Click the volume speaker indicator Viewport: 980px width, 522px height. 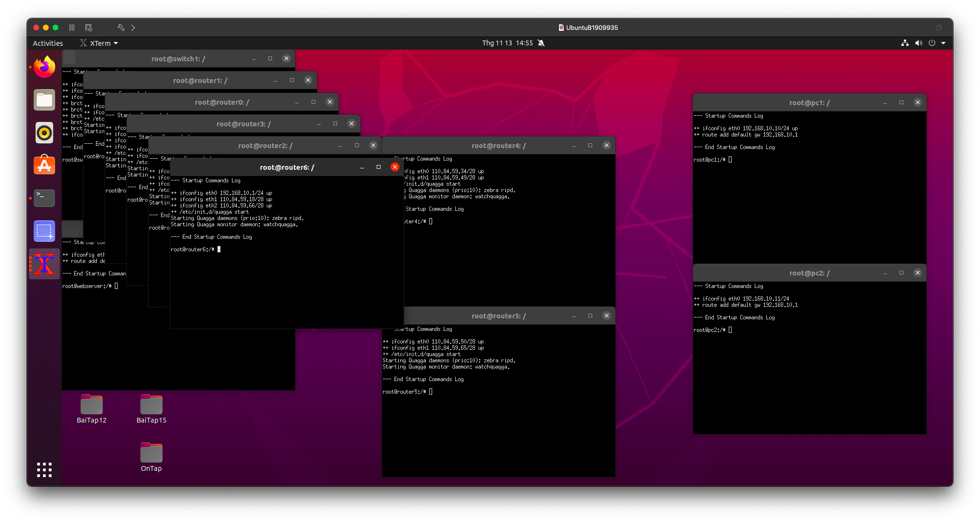[x=918, y=43]
